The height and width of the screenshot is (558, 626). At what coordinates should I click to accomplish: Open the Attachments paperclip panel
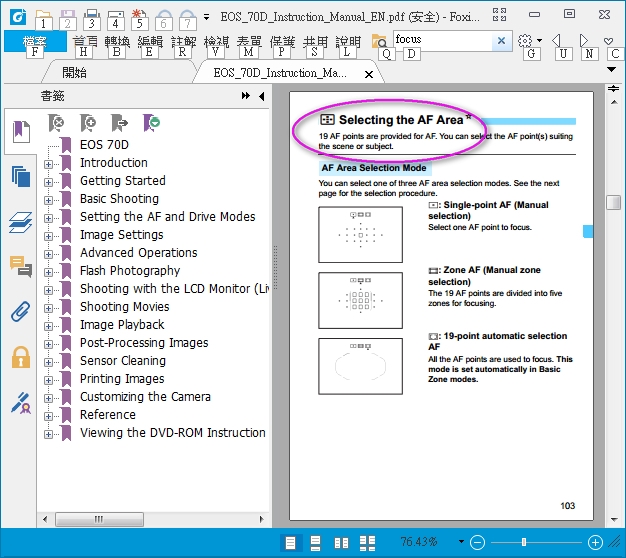click(x=21, y=311)
